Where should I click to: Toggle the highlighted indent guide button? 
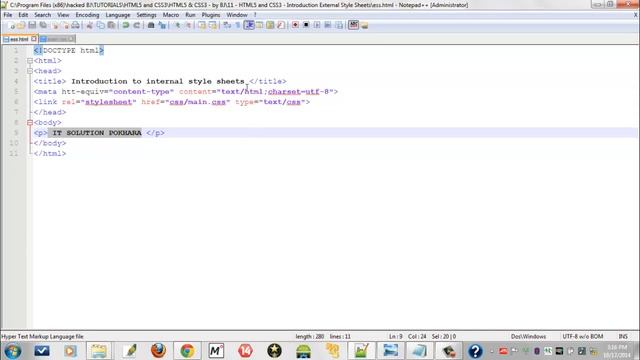click(x=249, y=25)
